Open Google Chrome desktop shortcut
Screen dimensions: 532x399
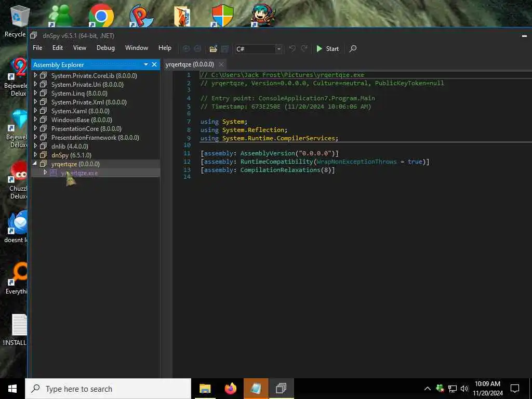101,15
